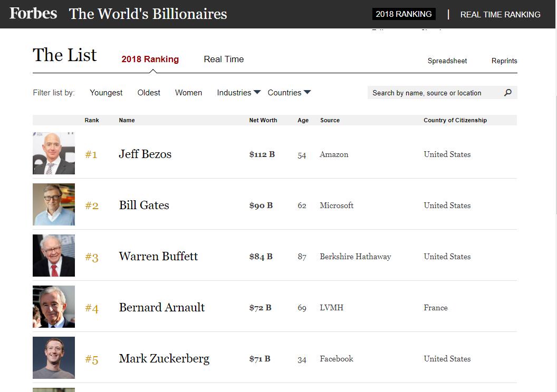Click the search magnifier icon
This screenshot has width=557, height=392.
[508, 93]
